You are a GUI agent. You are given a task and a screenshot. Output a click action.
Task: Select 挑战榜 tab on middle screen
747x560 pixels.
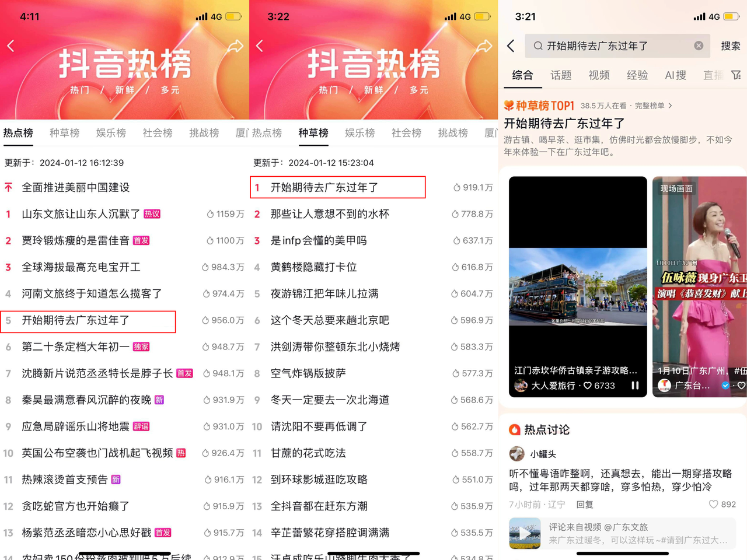click(x=453, y=133)
